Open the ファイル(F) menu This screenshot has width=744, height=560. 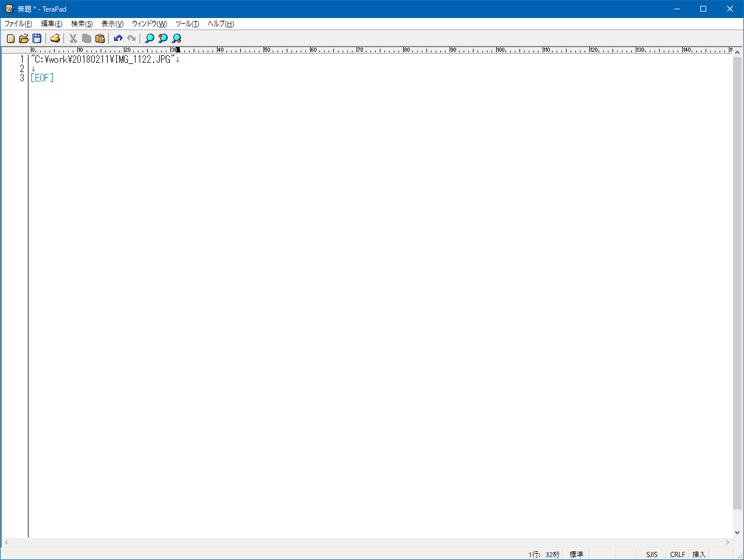click(19, 24)
